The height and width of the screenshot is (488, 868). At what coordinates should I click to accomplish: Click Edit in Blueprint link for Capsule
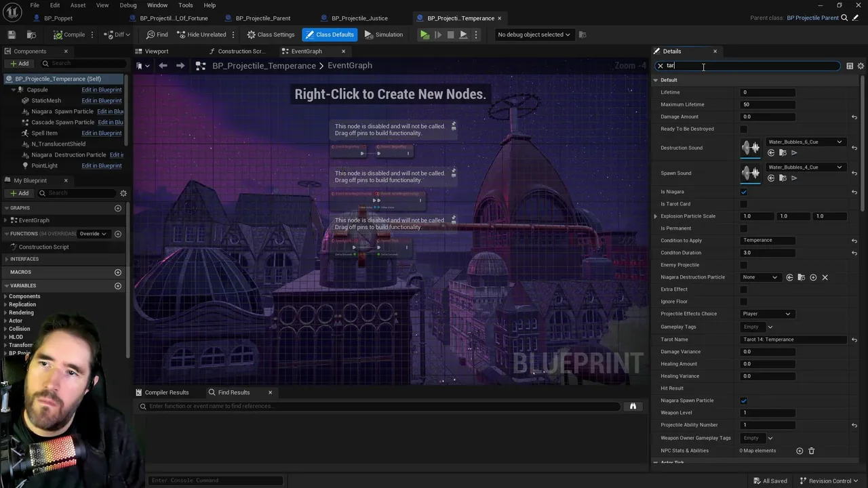[x=102, y=89]
